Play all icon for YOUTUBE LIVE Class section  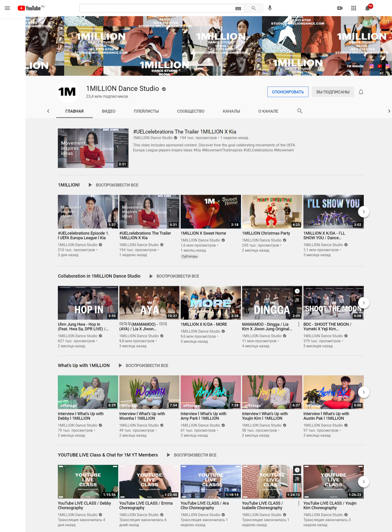coord(168,455)
